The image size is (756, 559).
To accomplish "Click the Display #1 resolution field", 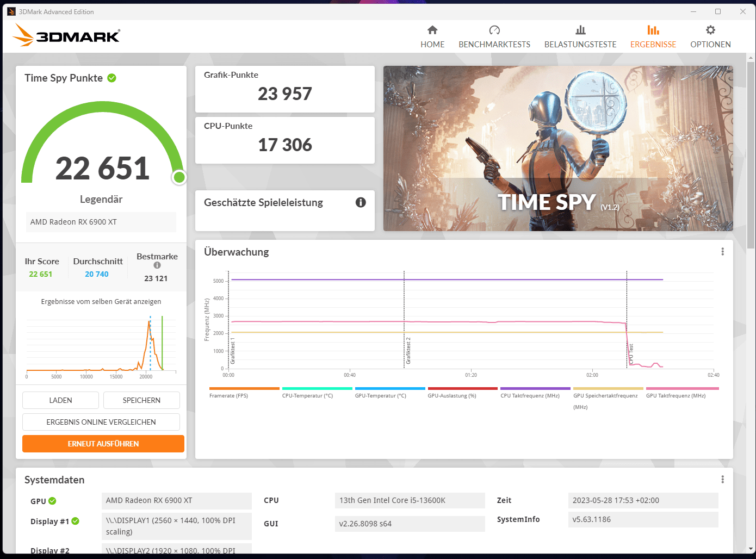I will point(177,526).
